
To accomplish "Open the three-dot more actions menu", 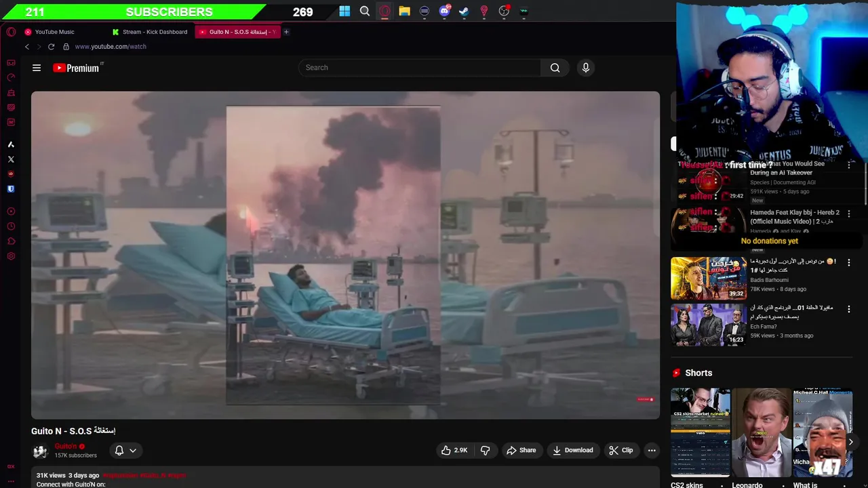I will tap(652, 450).
